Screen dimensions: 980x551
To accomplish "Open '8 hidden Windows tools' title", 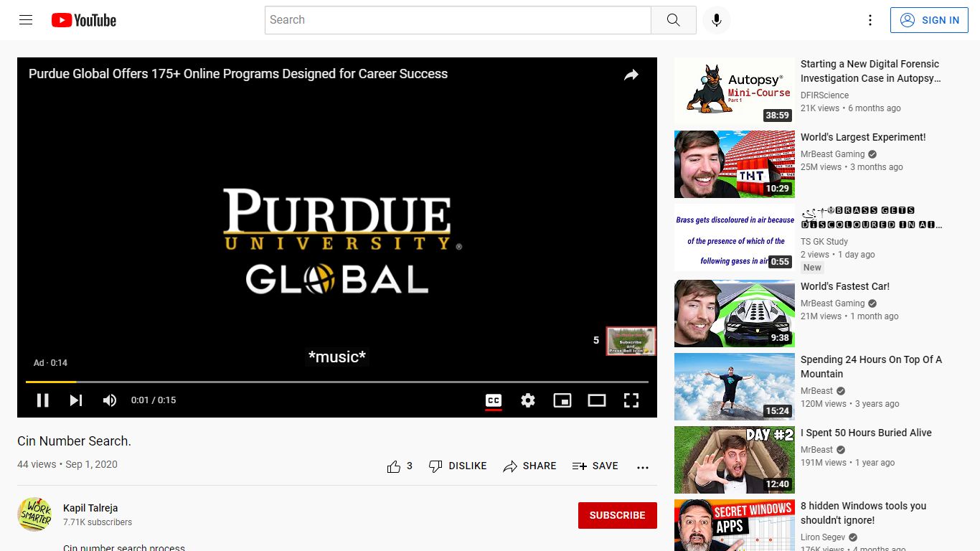I will (x=864, y=513).
